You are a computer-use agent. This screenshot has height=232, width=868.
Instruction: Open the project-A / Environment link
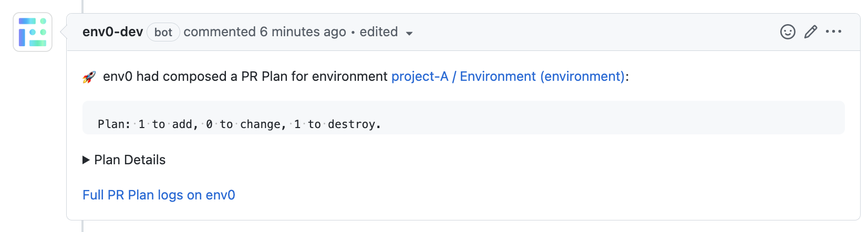click(508, 77)
